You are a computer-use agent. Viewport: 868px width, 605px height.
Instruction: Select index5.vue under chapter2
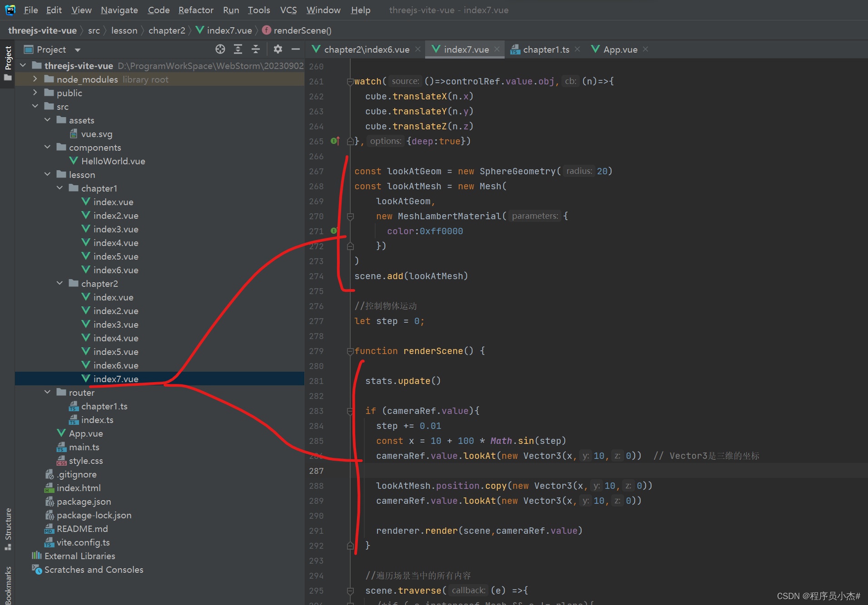(110, 352)
